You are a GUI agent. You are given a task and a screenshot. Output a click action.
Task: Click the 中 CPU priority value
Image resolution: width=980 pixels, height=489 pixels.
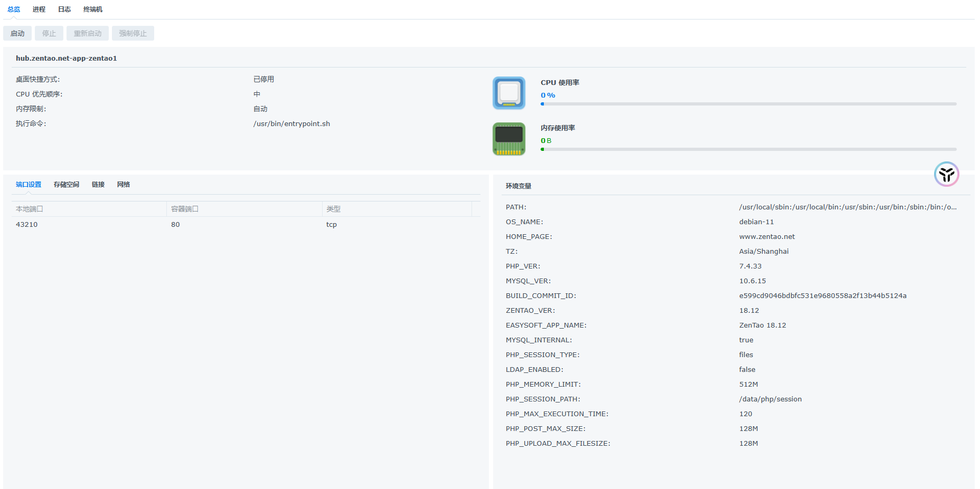tap(257, 94)
